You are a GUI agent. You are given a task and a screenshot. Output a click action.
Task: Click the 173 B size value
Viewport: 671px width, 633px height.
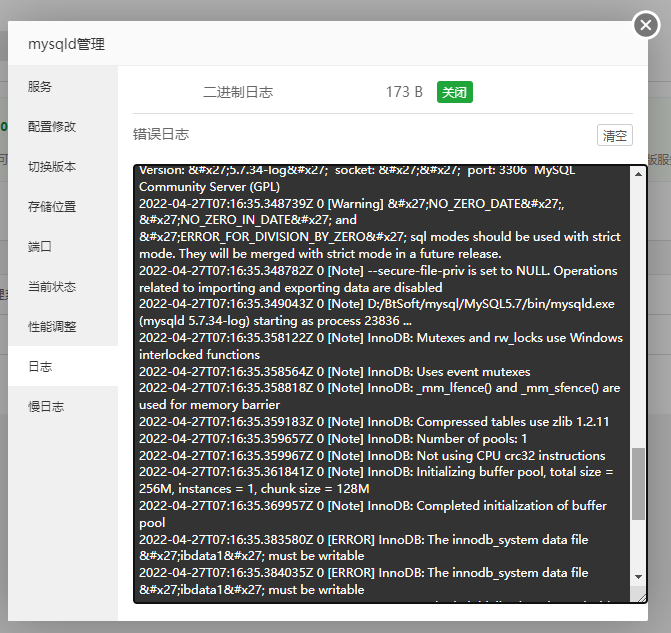click(x=404, y=92)
